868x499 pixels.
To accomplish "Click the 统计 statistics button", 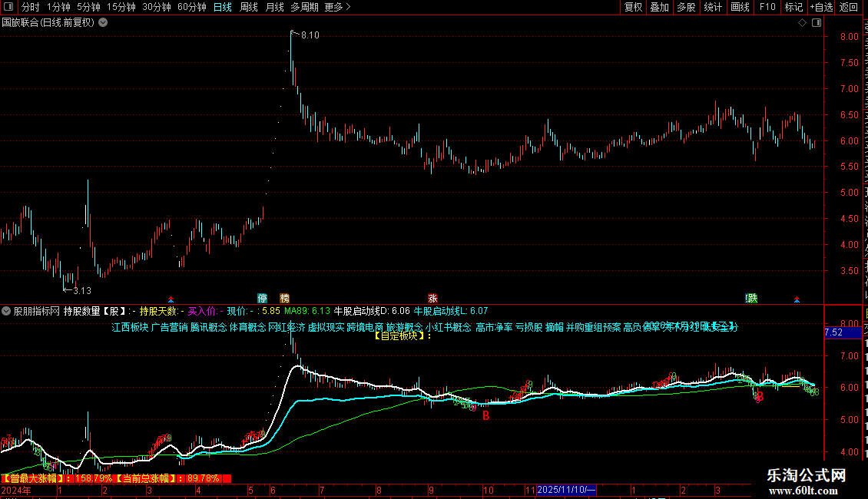I will click(x=712, y=7).
